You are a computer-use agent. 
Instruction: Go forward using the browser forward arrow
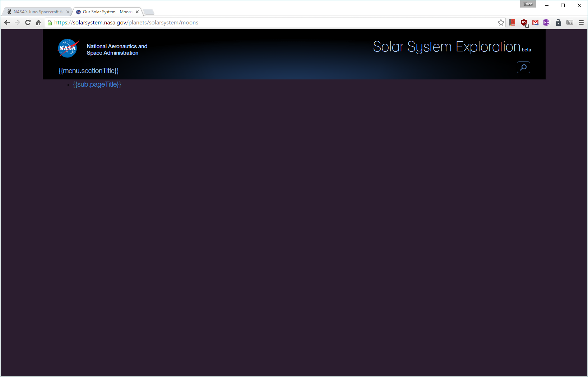click(x=17, y=23)
